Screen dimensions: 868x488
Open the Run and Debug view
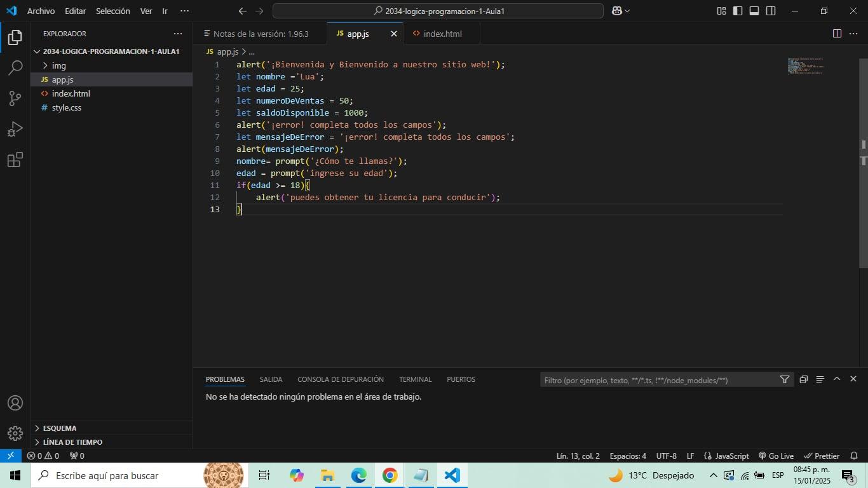point(15,129)
